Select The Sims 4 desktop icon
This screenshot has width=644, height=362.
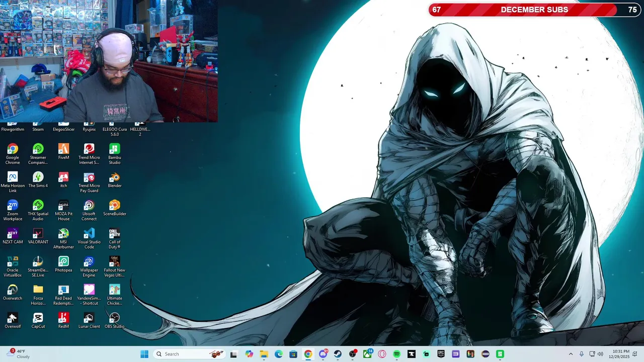tap(38, 179)
